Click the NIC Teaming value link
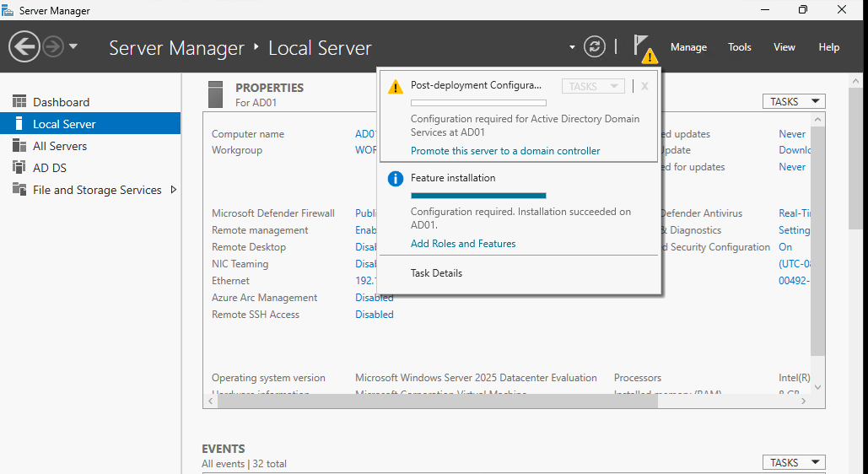 click(366, 264)
